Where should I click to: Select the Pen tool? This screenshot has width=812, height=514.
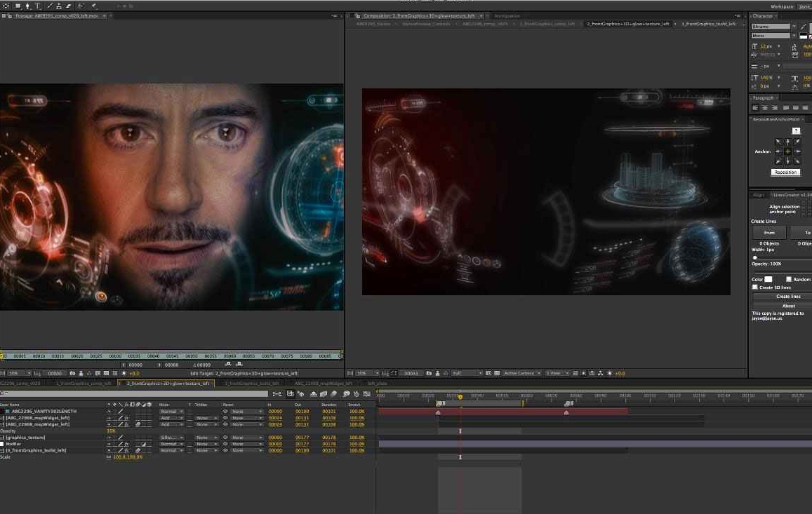[x=28, y=6]
